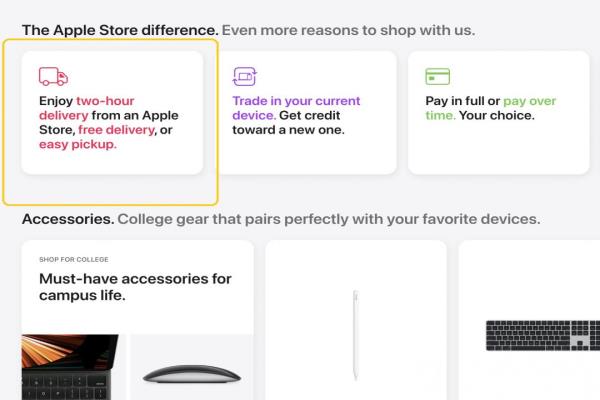The height and width of the screenshot is (400, 600).
Task: Click the Accessories section heading
Action: point(68,219)
